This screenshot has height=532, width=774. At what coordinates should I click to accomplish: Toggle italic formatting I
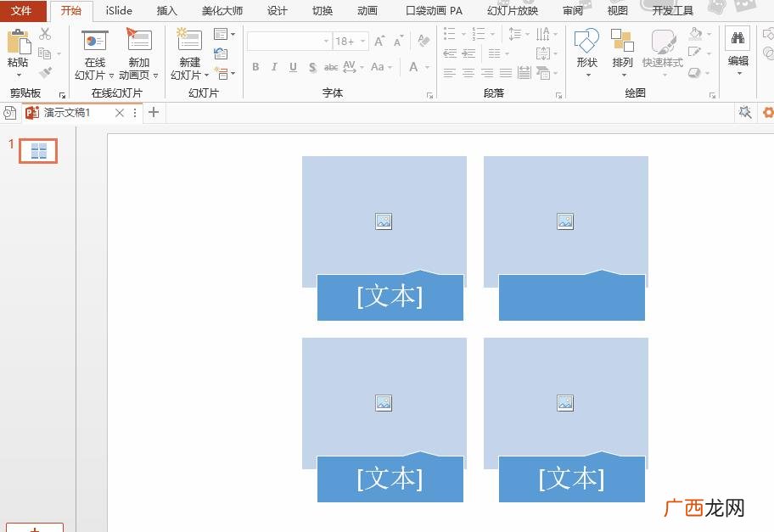pyautogui.click(x=274, y=67)
